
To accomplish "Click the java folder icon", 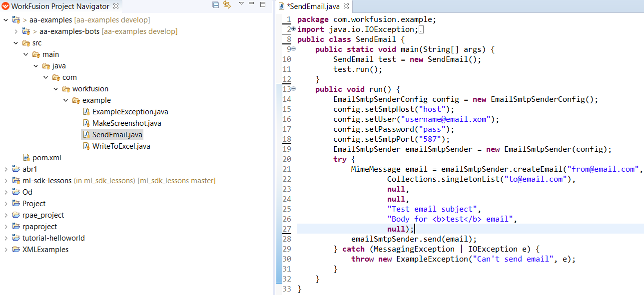I will [x=46, y=66].
